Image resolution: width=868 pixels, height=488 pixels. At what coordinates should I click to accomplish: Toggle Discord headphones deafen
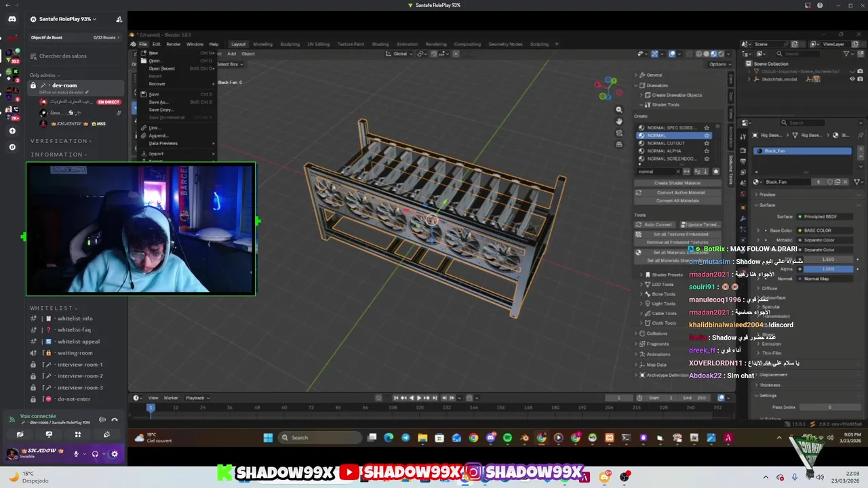point(95,454)
